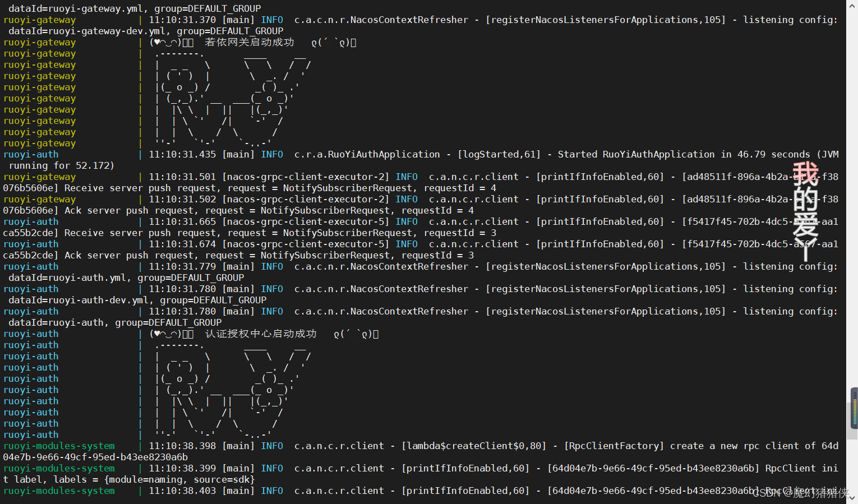This screenshot has width=858, height=504.
Task: Click '[registerNacosListenersForApplications,105]' on the 11:10:31.370 line
Action: (x=606, y=20)
